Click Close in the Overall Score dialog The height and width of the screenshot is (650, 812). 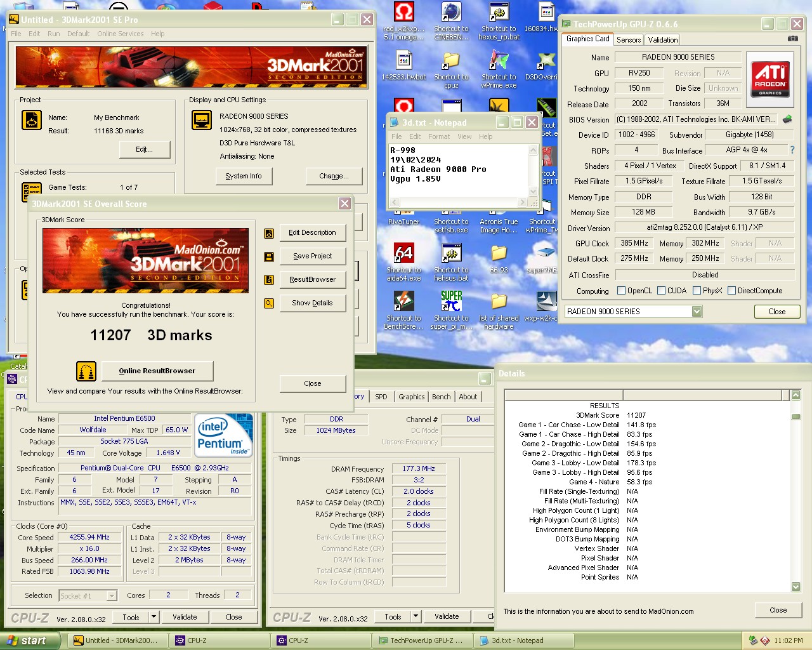[x=313, y=384]
